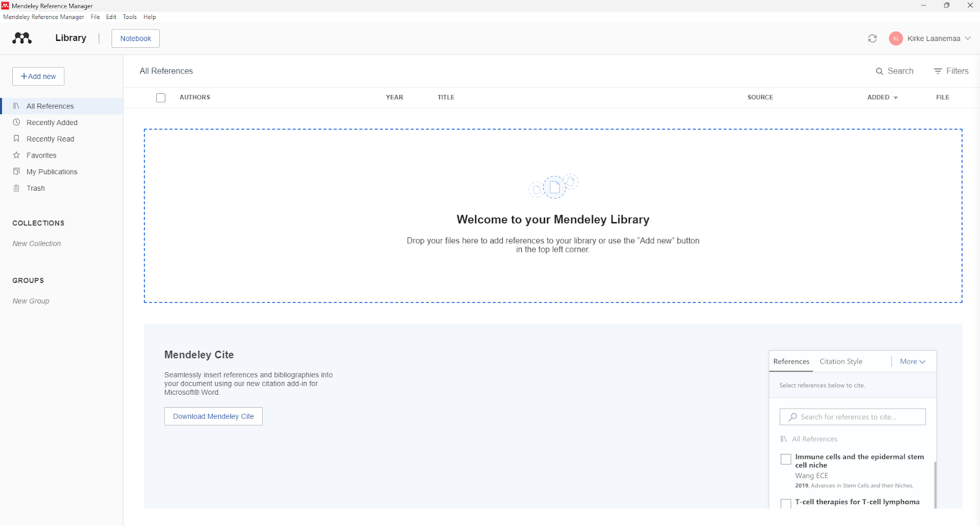
Task: Click the Search for references to cite field
Action: point(853,417)
